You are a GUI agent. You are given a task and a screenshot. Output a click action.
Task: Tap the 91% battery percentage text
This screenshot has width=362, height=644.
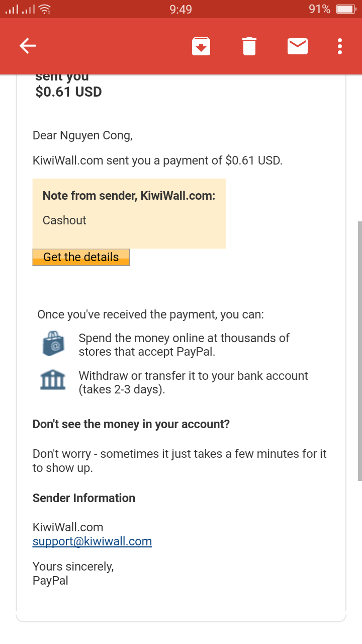click(319, 9)
